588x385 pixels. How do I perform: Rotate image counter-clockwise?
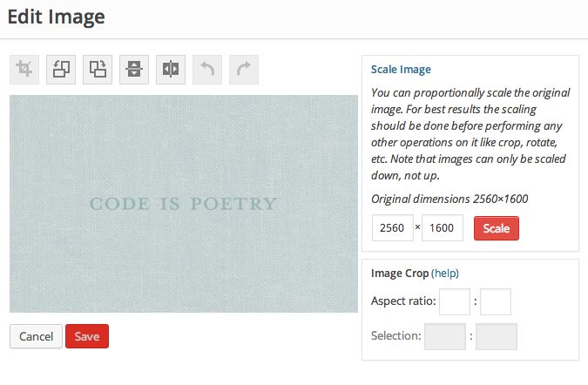point(61,71)
